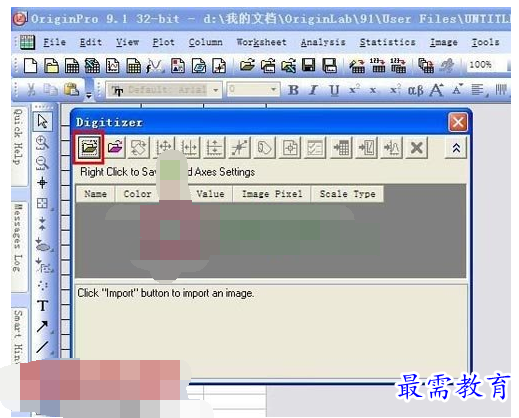Select the Zoom In tool
The image size is (519, 418).
pos(42,142)
